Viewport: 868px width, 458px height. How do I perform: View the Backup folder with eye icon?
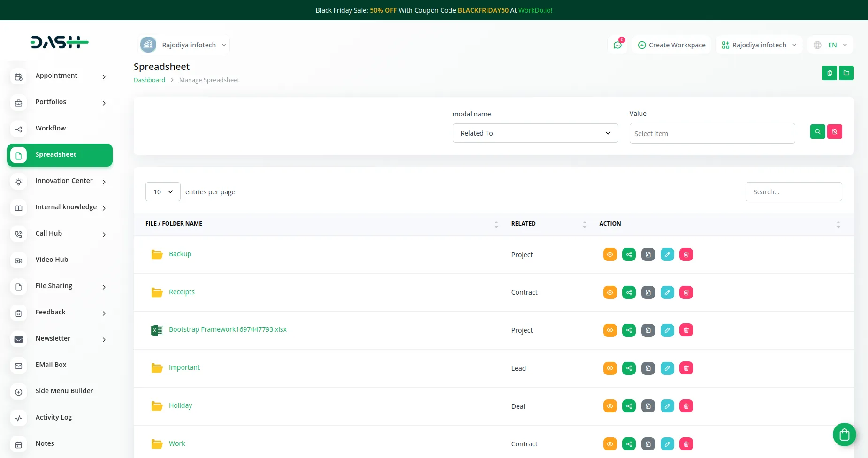pyautogui.click(x=610, y=255)
